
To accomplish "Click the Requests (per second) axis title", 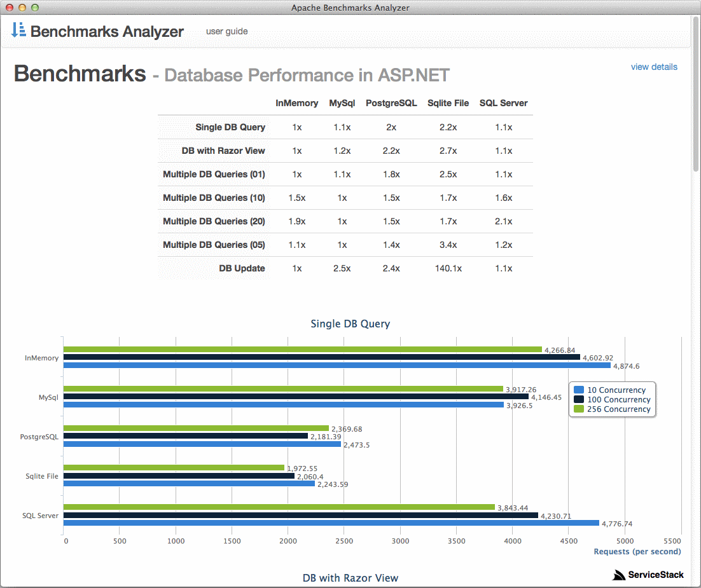I will click(x=637, y=551).
